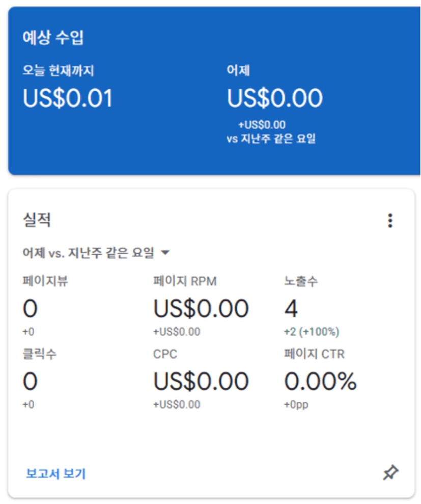Click the 예상 수입 card title
Image resolution: width=421 pixels, height=504 pixels.
pyautogui.click(x=53, y=38)
